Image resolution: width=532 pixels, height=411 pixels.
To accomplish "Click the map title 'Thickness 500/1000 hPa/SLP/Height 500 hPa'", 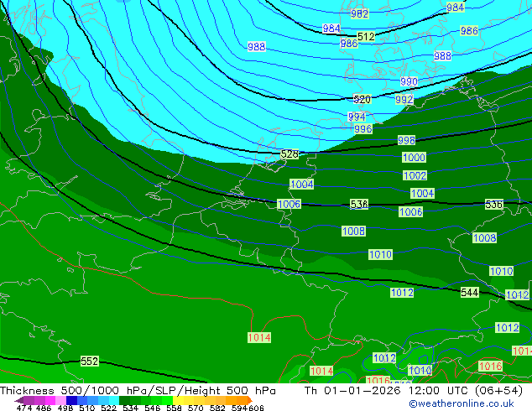I will point(138,391).
